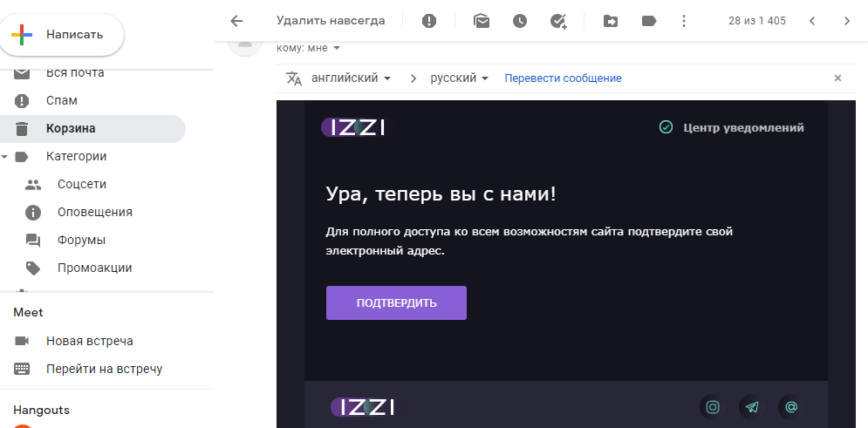The width and height of the screenshot is (868, 428).
Task: Click the Telegram icon in email footer
Action: tap(752, 407)
